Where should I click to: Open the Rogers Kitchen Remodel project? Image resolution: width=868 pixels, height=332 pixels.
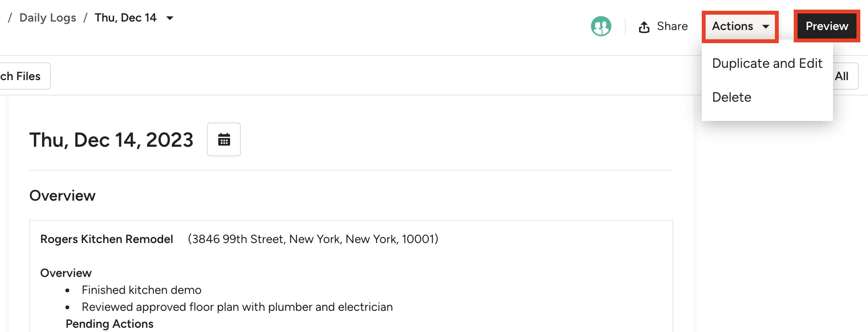pos(107,239)
